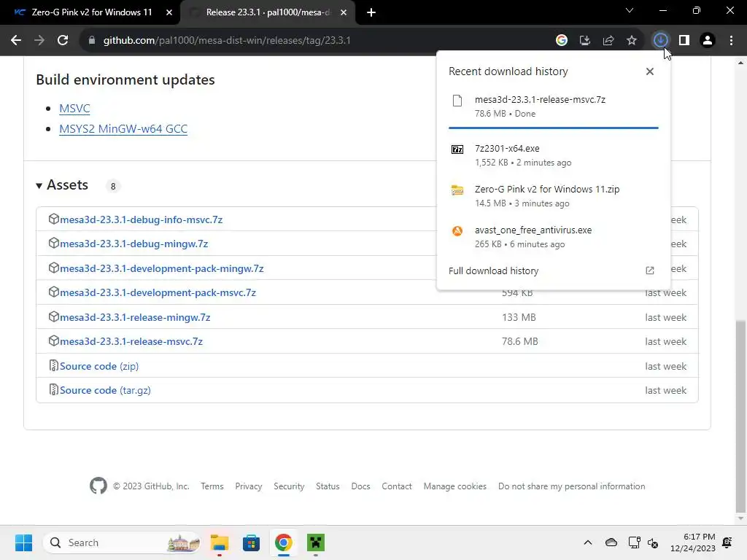Download Source code (zip)

point(99,366)
